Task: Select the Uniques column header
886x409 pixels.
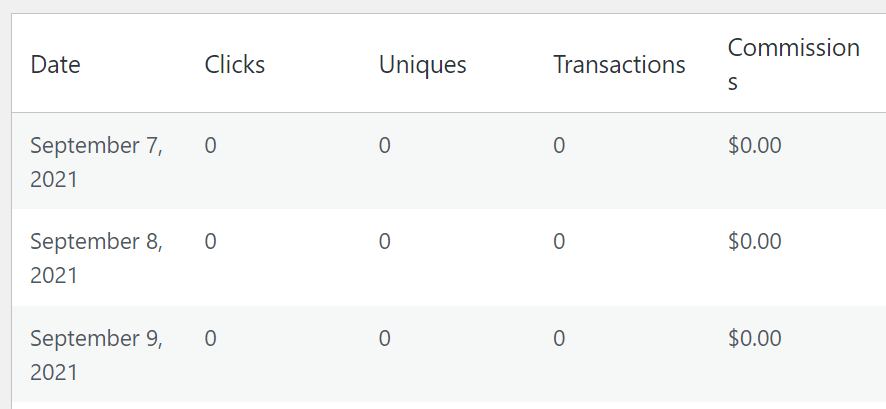Action: 422,65
